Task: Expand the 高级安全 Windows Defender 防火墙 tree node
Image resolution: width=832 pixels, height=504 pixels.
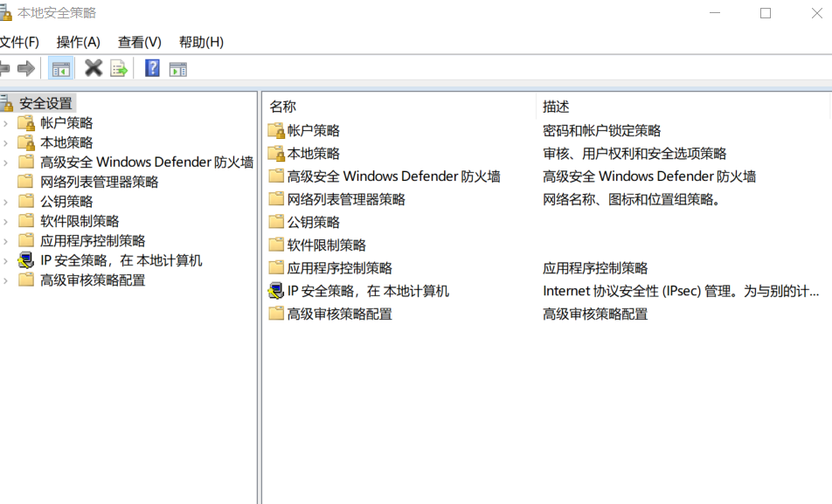Action: point(5,162)
